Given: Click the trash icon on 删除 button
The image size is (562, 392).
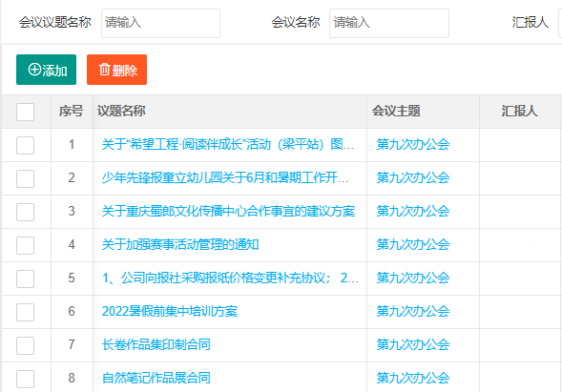Looking at the screenshot, I should [104, 70].
